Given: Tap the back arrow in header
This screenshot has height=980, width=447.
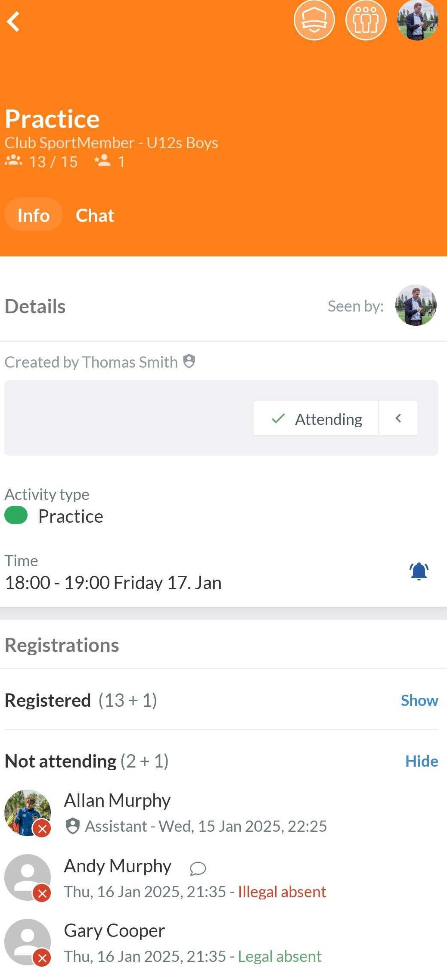Looking at the screenshot, I should pyautogui.click(x=14, y=22).
